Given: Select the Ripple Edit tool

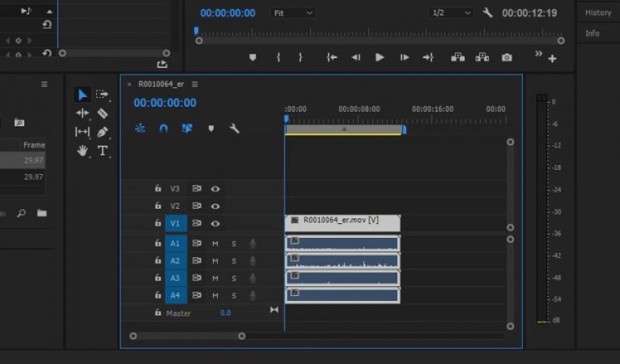Looking at the screenshot, I should pyautogui.click(x=83, y=114).
